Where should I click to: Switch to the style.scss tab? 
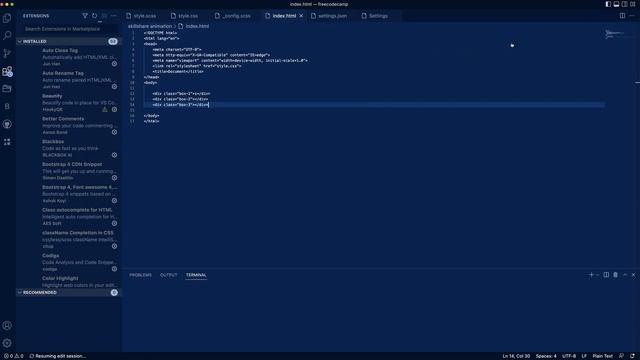141,16
